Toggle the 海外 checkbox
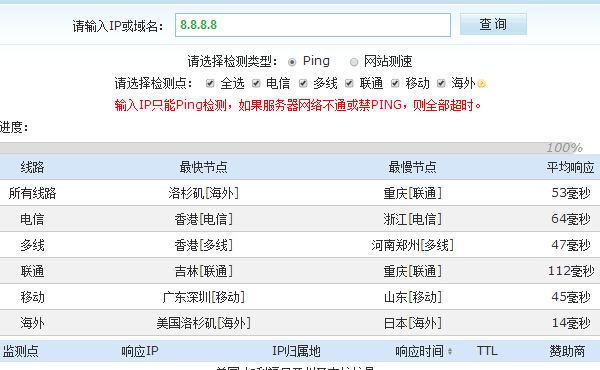This screenshot has width=600, height=370. coord(441,83)
